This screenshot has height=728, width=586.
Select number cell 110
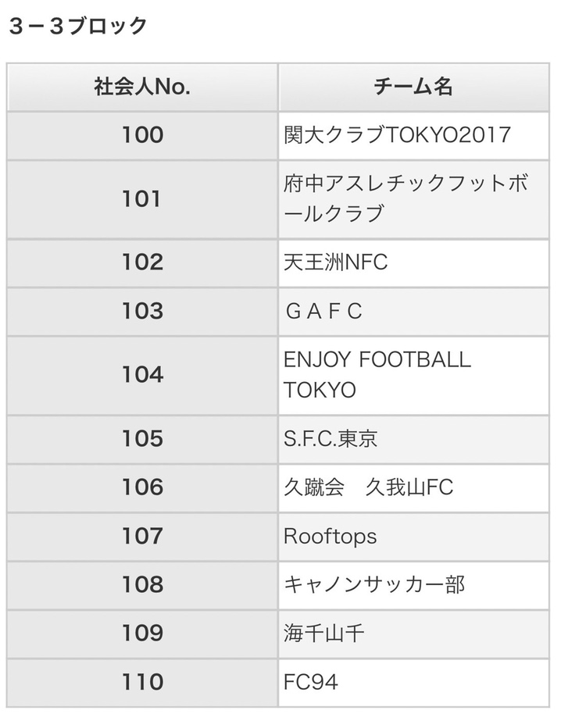(142, 683)
